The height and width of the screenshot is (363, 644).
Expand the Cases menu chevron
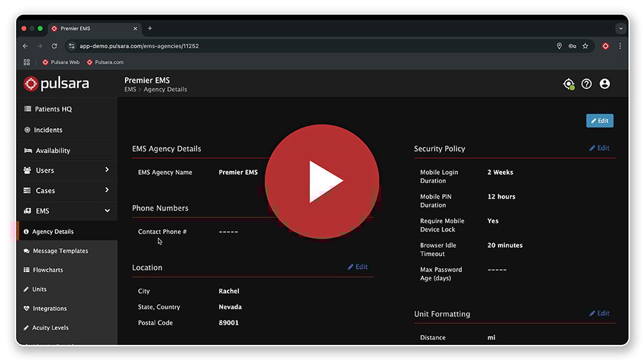(107, 190)
